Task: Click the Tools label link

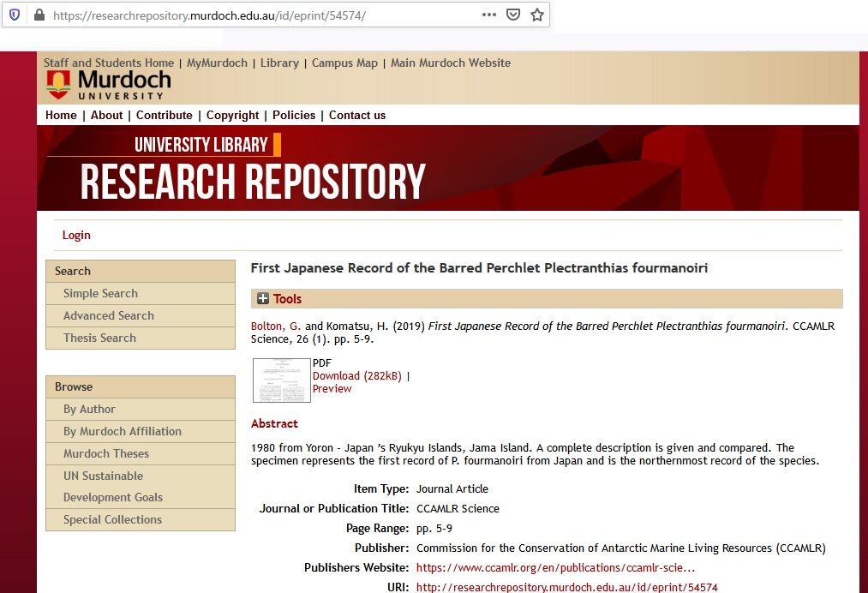Action: click(x=287, y=299)
